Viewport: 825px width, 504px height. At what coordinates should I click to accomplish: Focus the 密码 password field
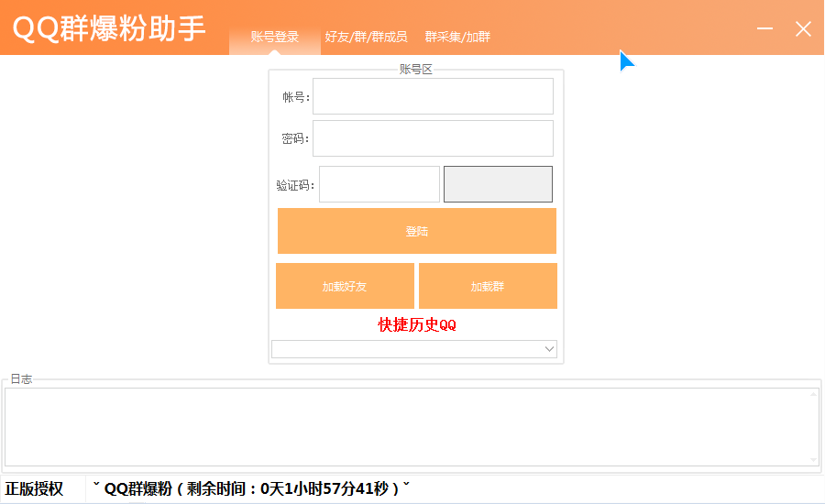pyautogui.click(x=433, y=138)
